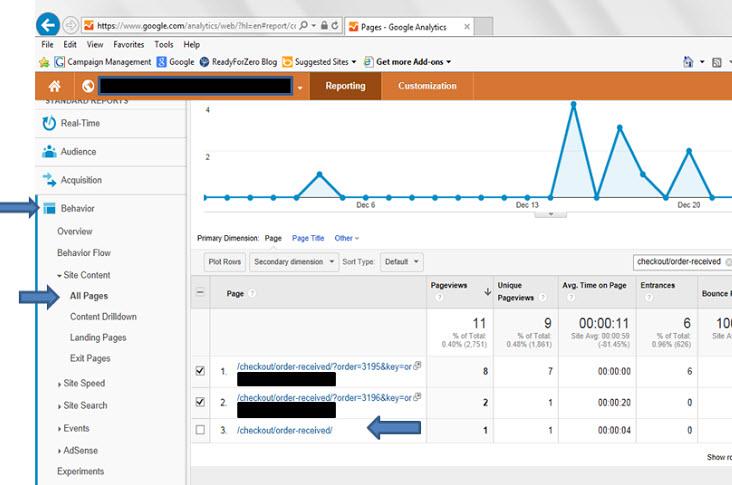Refresh the page with reload icon
Image resolution: width=732 pixels, height=485 pixels.
coord(335,26)
